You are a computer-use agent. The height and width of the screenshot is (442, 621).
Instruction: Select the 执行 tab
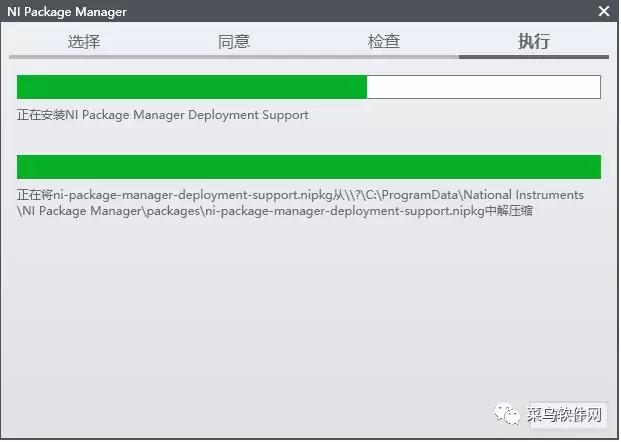(534, 41)
